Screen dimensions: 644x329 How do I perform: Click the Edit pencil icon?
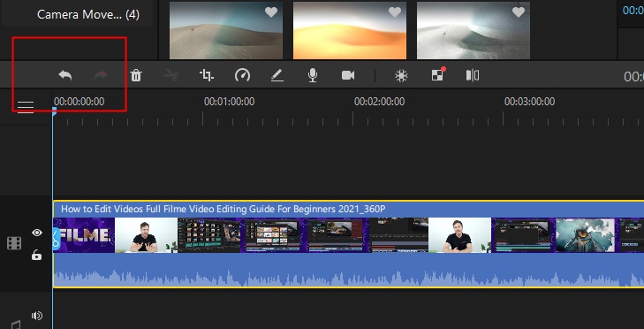click(277, 75)
